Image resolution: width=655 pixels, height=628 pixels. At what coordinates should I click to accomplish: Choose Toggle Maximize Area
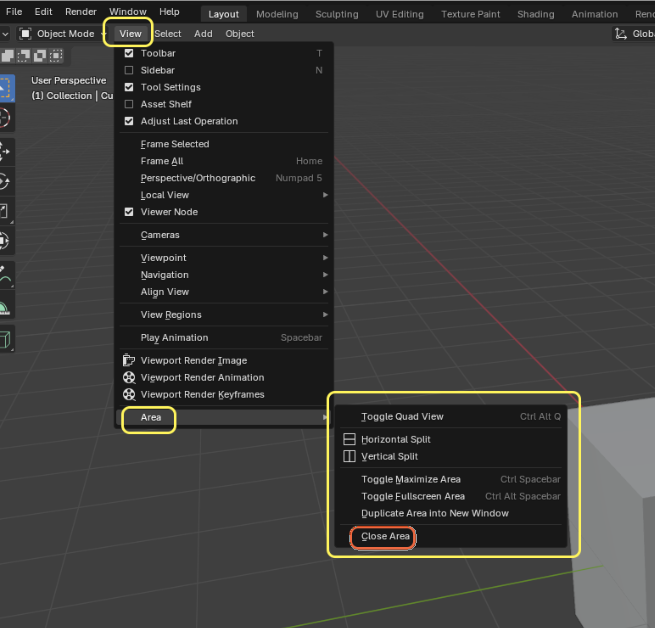coord(411,479)
